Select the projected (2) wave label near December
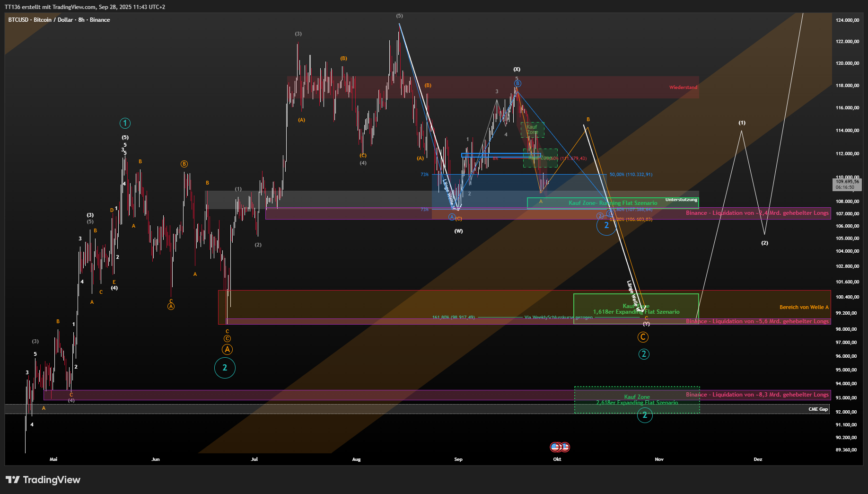 pyautogui.click(x=764, y=243)
